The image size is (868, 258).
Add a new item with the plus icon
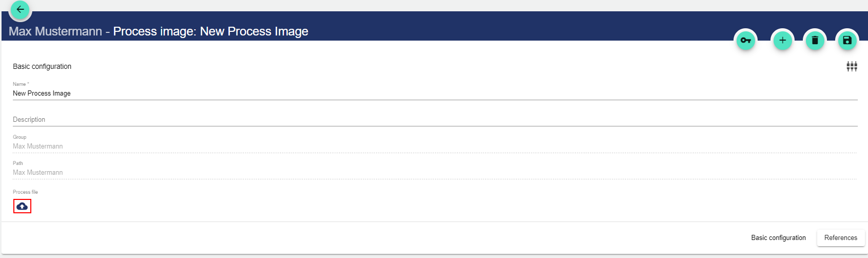pos(782,40)
